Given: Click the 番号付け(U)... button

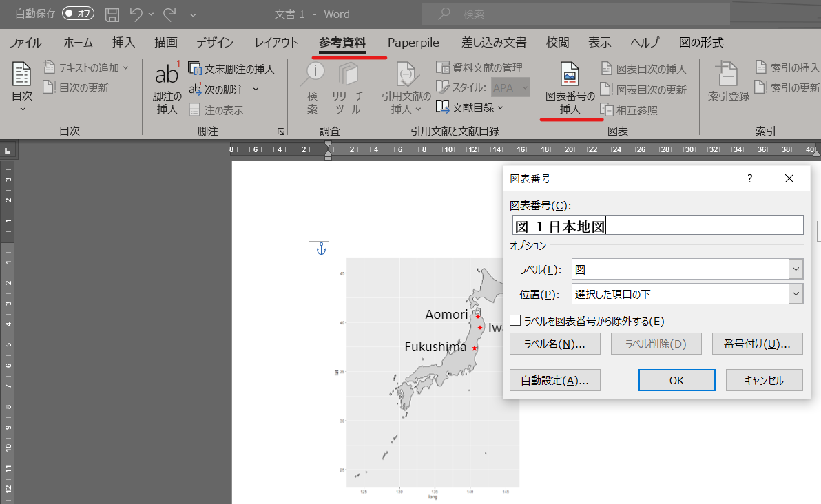Looking at the screenshot, I should coord(757,344).
